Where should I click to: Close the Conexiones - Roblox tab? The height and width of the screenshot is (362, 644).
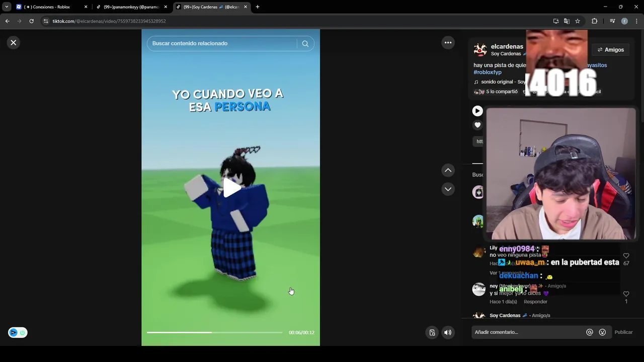(x=86, y=7)
